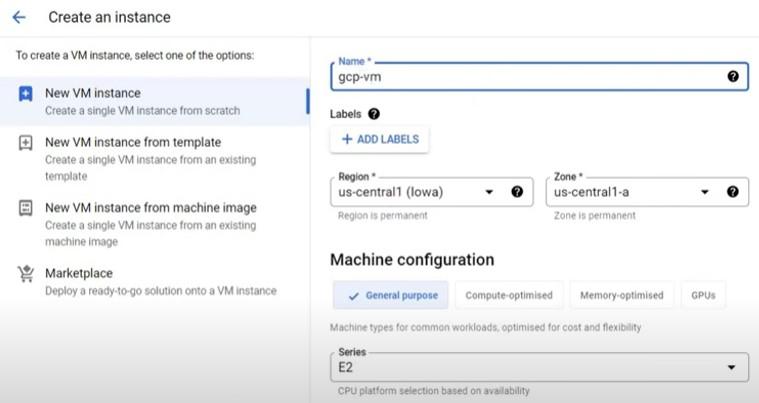Select New VM instance from template

tap(133, 143)
